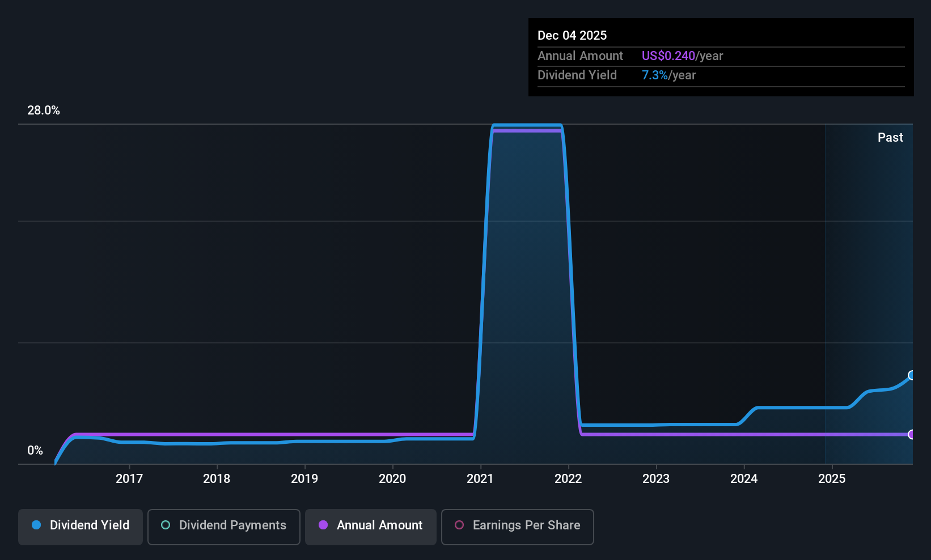Click the purple Annual Amount legend dot

pos(323,525)
